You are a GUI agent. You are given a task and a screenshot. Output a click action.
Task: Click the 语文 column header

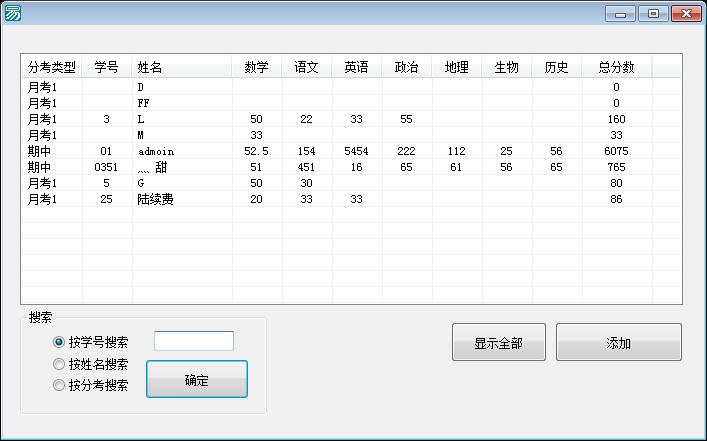[x=307, y=67]
